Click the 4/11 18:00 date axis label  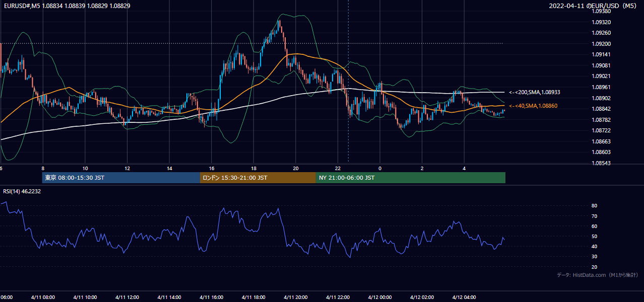click(253, 297)
